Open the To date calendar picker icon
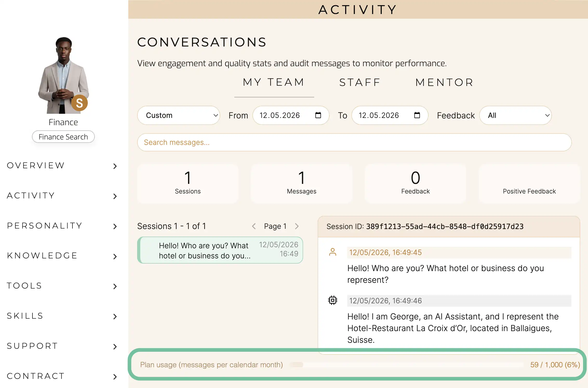Image resolution: width=588 pixels, height=388 pixels. point(417,115)
